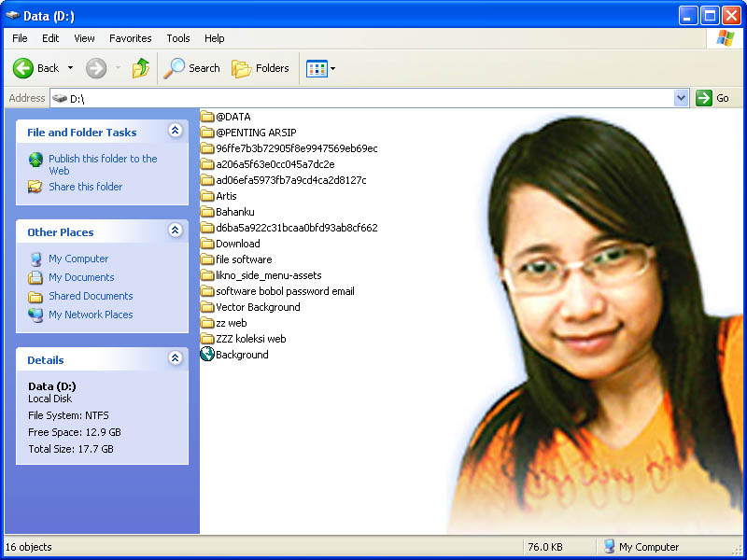Select the 96ffe7b3b72905f8e9947569eb69ec folder icon
This screenshot has height=560, width=747.
[x=207, y=148]
